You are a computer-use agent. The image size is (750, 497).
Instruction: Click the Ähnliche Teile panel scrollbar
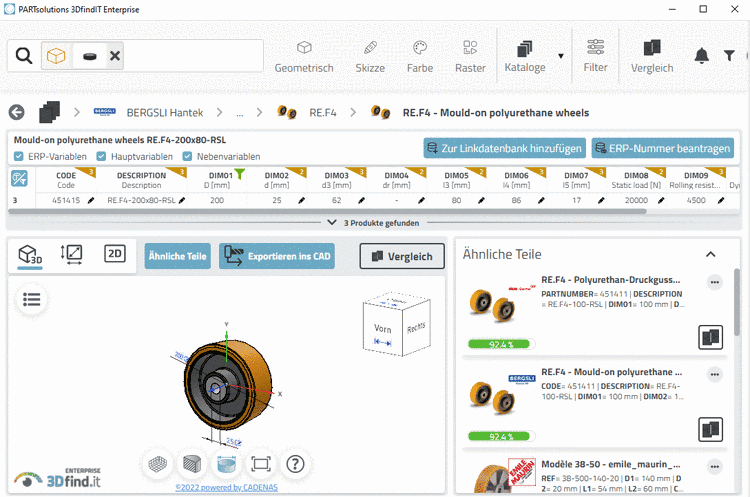pyautogui.click(x=737, y=302)
